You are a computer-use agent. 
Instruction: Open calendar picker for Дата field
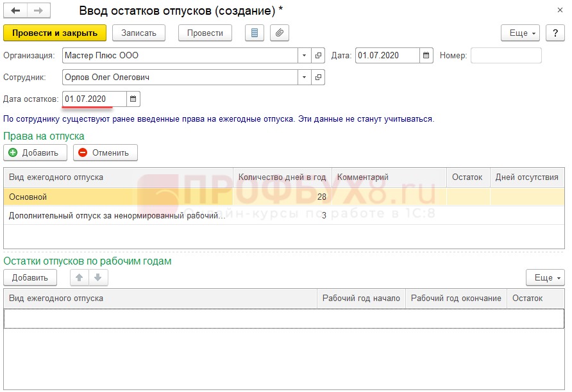[427, 56]
